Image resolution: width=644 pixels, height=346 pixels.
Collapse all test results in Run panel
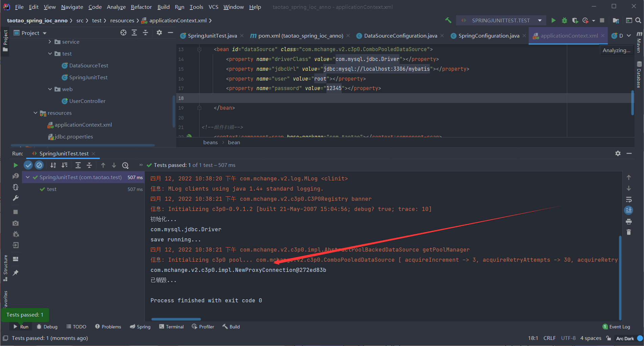(89, 165)
